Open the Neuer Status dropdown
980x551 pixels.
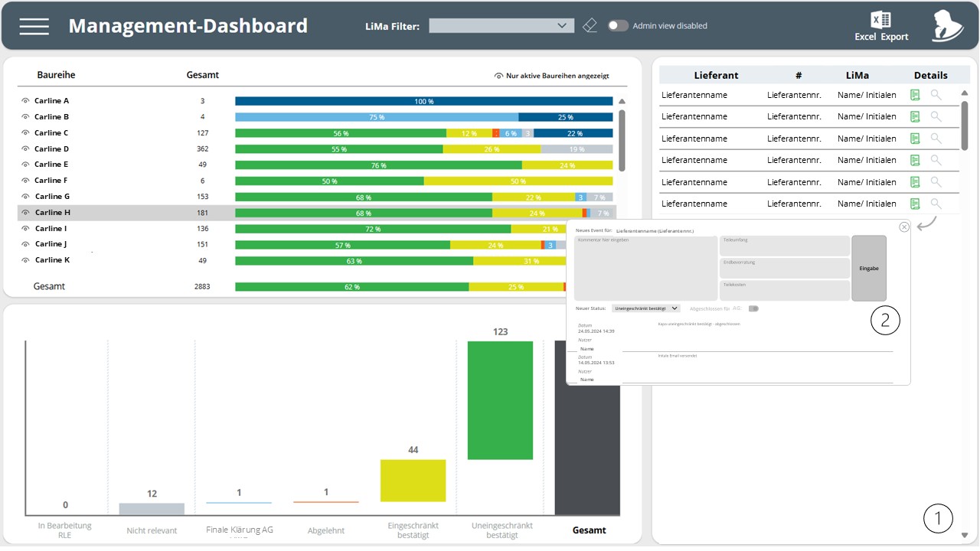coord(646,308)
